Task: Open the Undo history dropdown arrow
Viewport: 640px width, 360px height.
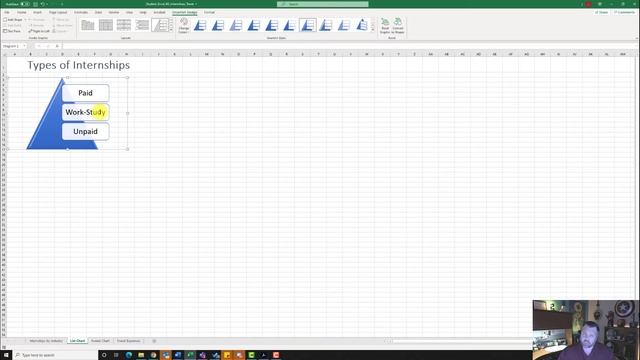Action: tap(47, 4)
